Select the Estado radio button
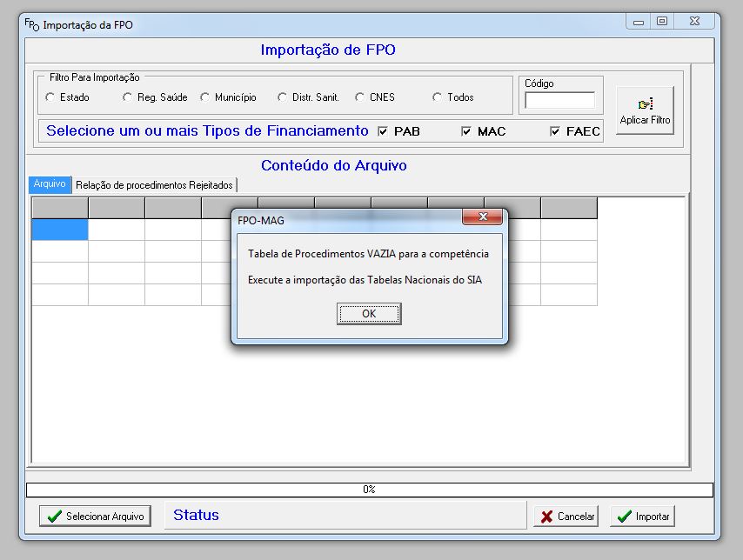743x560 pixels. (x=50, y=97)
